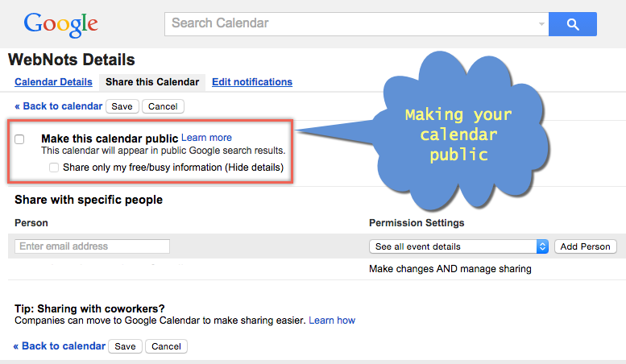Click the top Cancel button
The width and height of the screenshot is (626, 364).
pos(163,106)
